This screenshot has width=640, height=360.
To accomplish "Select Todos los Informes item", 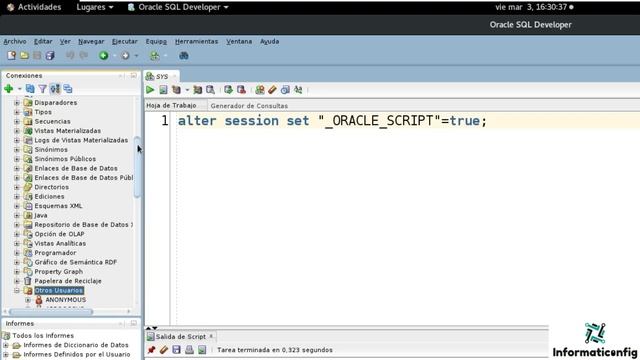I will (43, 336).
